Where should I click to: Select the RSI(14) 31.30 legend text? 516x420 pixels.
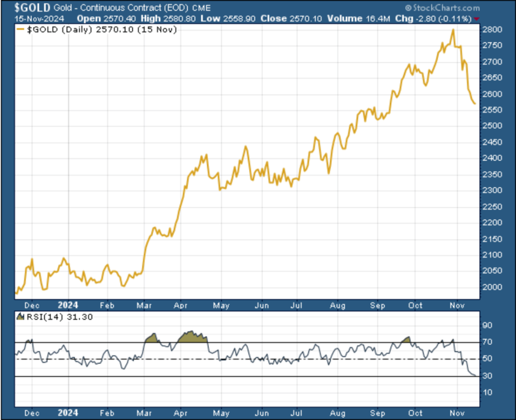[60, 317]
